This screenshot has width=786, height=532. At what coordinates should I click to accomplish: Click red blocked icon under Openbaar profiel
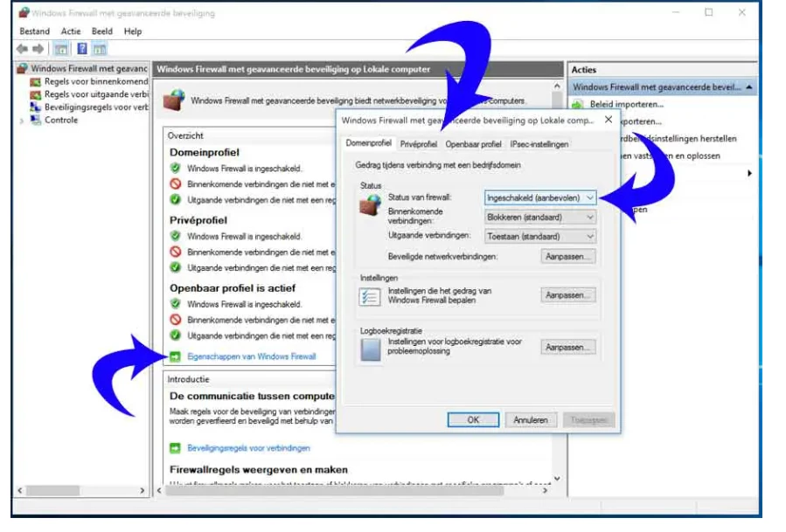coord(175,320)
